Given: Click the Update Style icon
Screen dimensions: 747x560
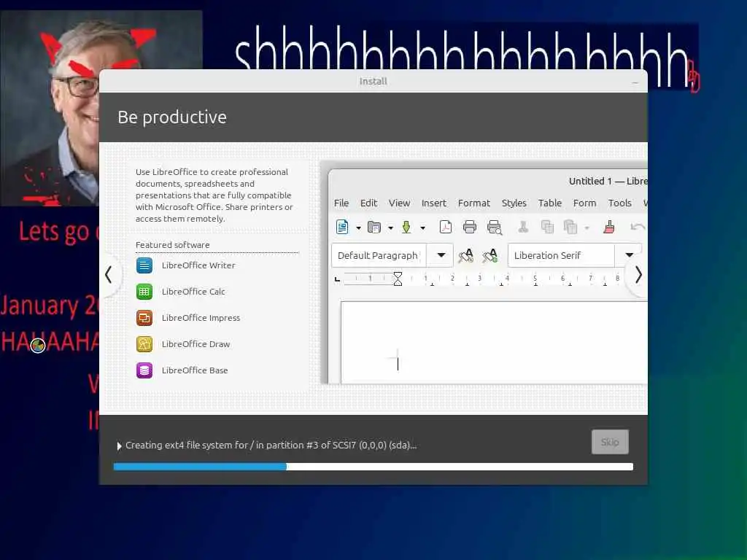Looking at the screenshot, I should tap(465, 256).
